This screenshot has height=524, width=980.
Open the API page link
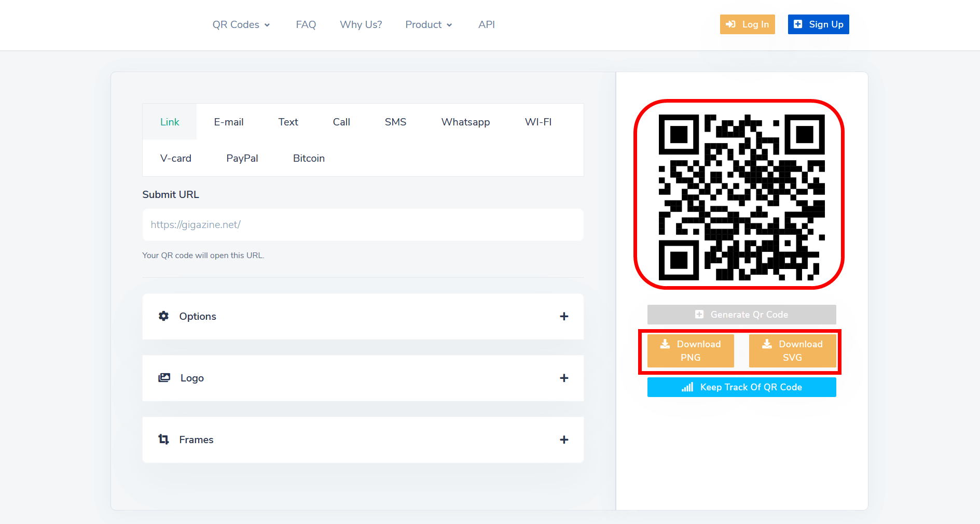(486, 24)
